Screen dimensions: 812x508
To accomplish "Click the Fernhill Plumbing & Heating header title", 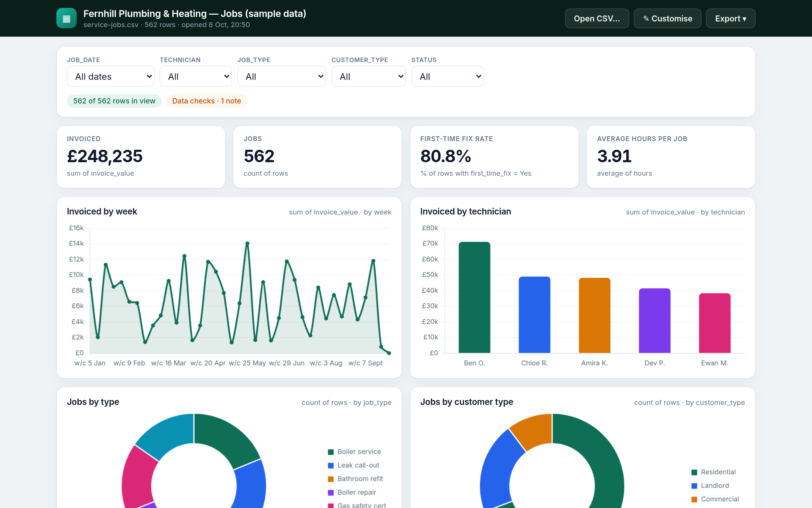I will click(x=195, y=14).
